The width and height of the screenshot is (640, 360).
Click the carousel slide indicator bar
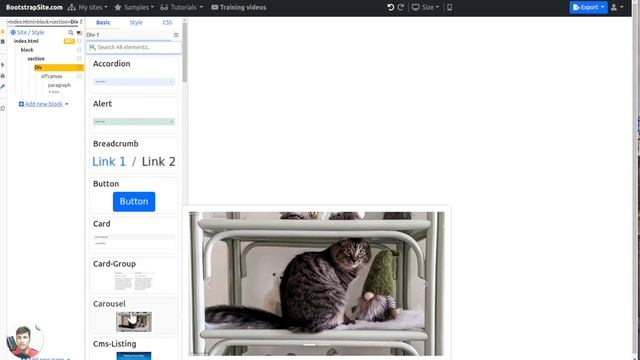(309, 345)
